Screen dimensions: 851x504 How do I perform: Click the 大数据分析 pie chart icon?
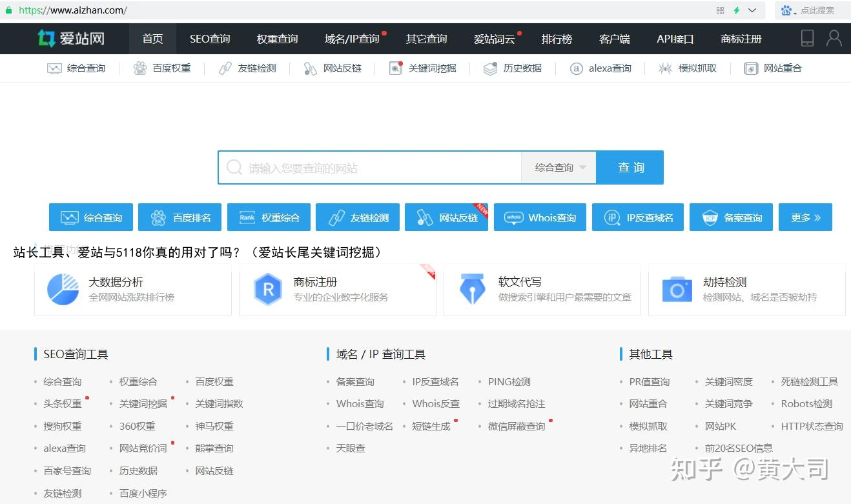(63, 289)
